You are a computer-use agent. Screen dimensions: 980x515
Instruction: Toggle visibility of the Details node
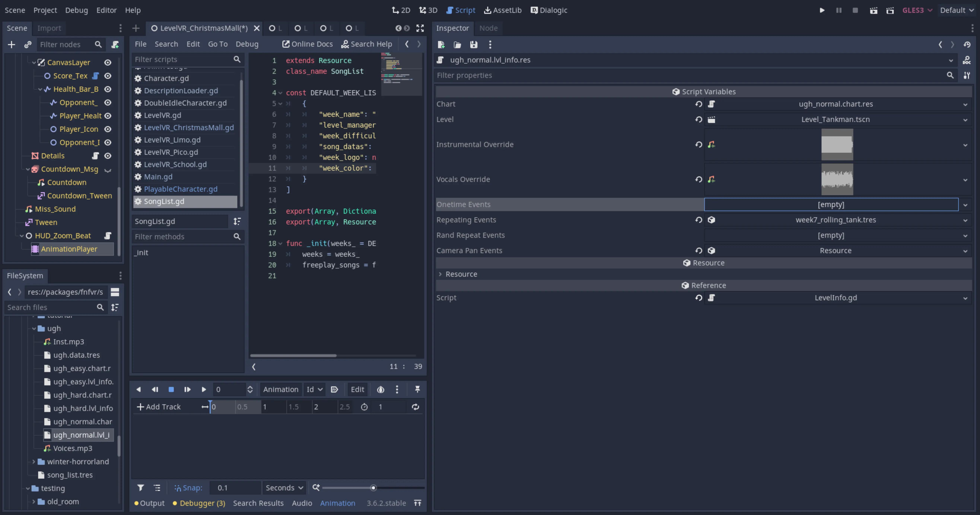pyautogui.click(x=108, y=156)
